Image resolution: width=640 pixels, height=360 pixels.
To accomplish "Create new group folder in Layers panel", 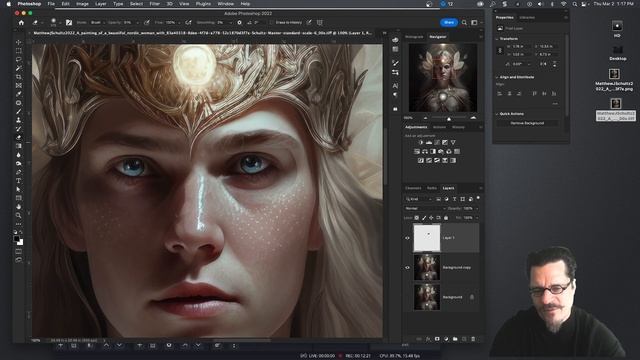I will point(455,339).
